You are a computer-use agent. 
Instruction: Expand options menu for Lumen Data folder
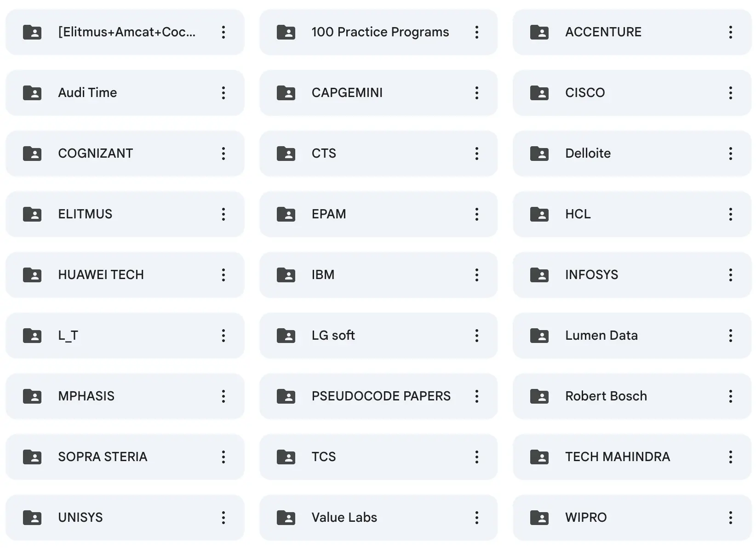pyautogui.click(x=730, y=336)
